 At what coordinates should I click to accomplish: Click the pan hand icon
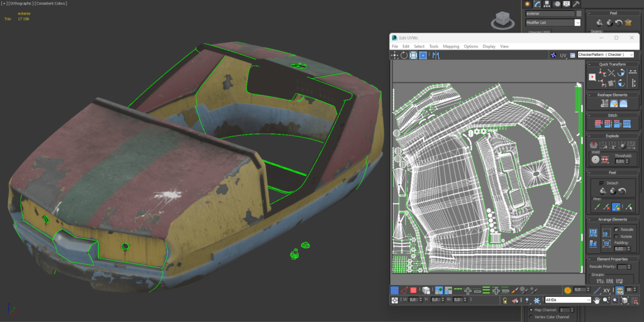point(596,301)
